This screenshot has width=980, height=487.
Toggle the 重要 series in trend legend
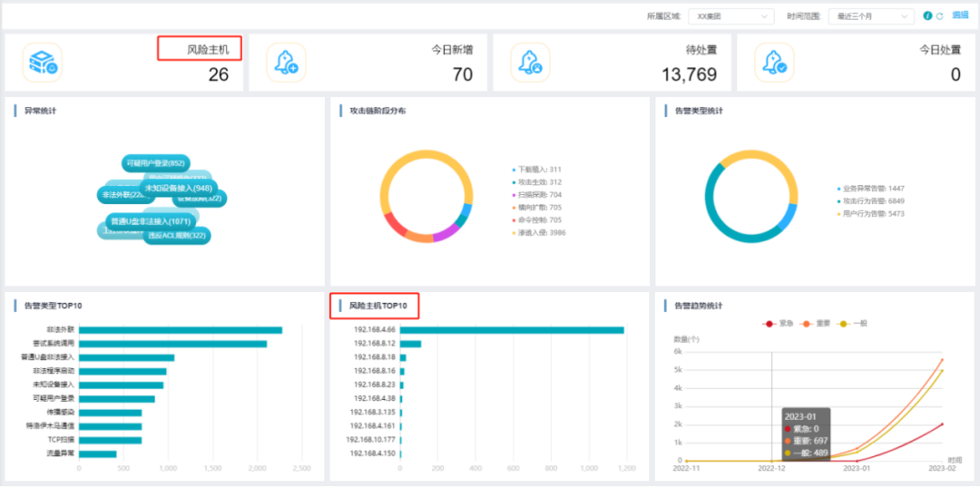pyautogui.click(x=816, y=324)
